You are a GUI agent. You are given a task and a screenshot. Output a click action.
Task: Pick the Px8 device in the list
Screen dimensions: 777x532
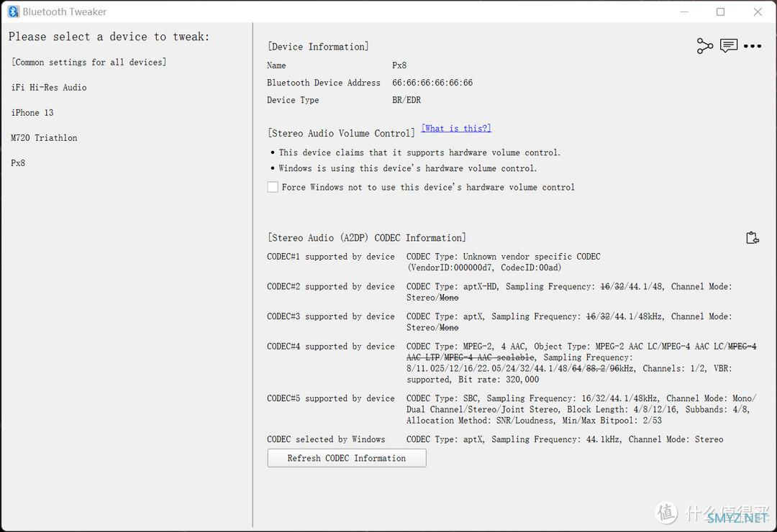pos(18,163)
